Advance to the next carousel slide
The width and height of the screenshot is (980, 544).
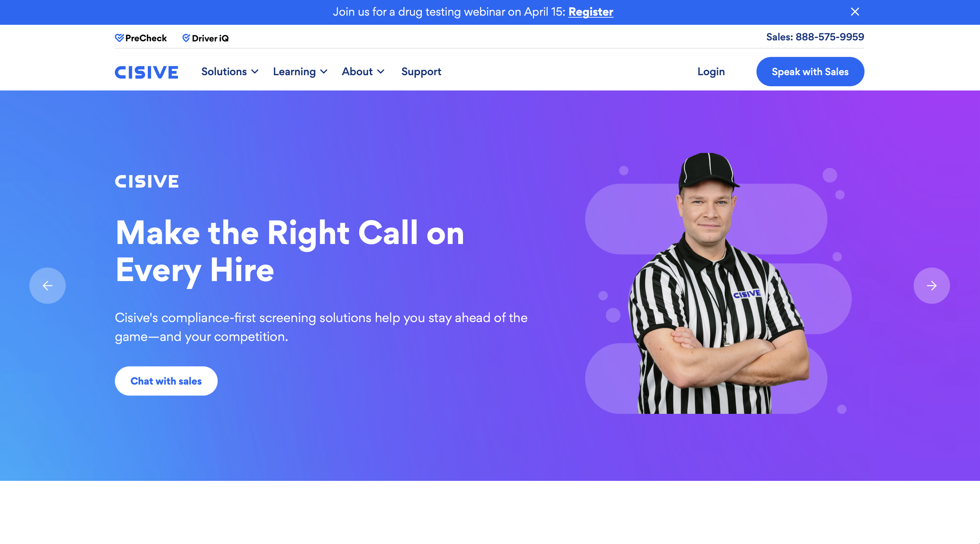932,286
